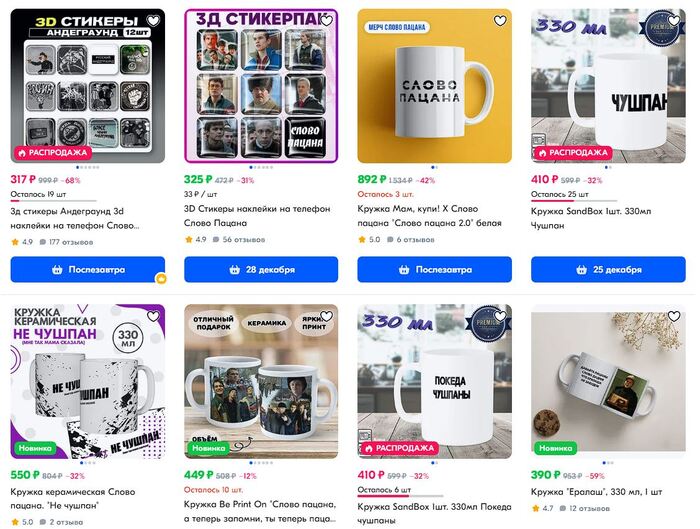Add Андеграунд stickers to cart, Послезавтра delivery

88,269
